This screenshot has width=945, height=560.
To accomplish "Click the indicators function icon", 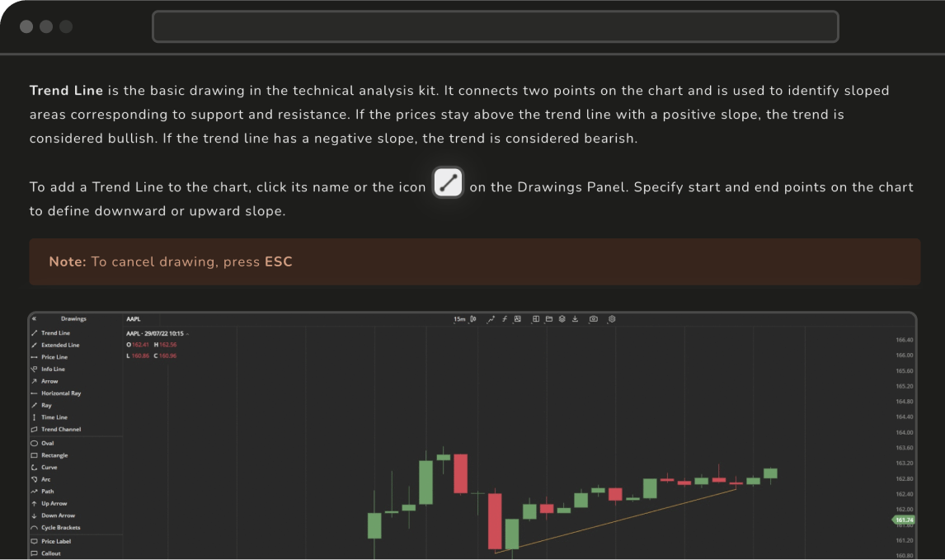I will click(505, 319).
